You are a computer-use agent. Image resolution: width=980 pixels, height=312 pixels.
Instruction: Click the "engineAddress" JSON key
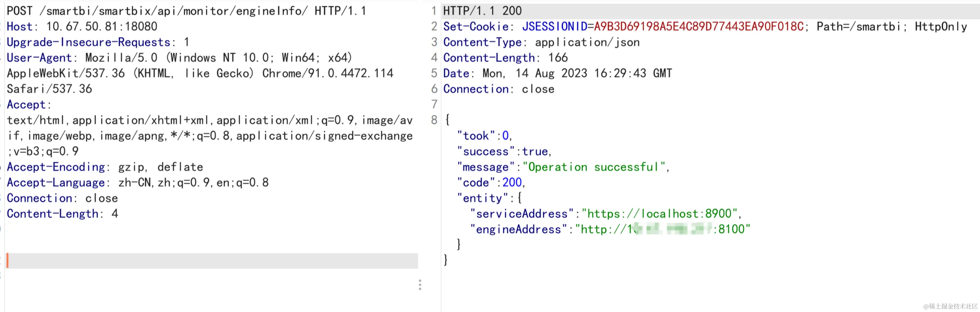(x=519, y=229)
